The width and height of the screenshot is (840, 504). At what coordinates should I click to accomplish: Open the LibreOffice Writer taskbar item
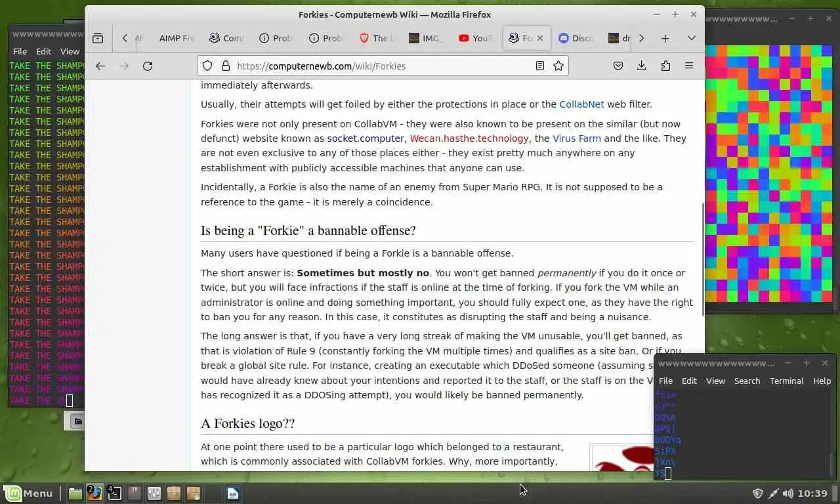click(x=233, y=493)
